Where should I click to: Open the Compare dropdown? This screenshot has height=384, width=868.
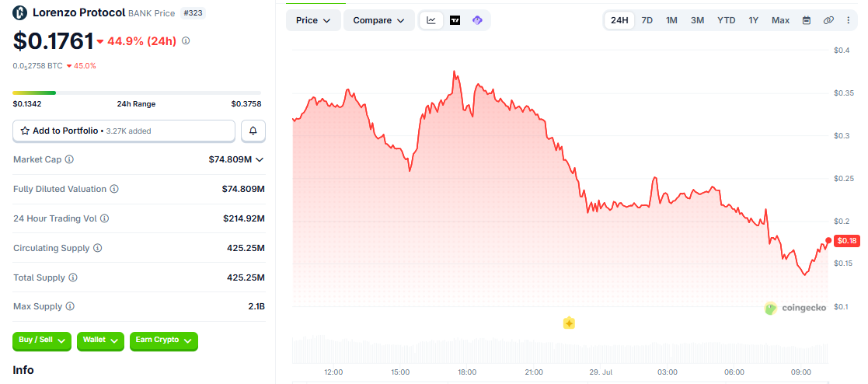pyautogui.click(x=379, y=20)
